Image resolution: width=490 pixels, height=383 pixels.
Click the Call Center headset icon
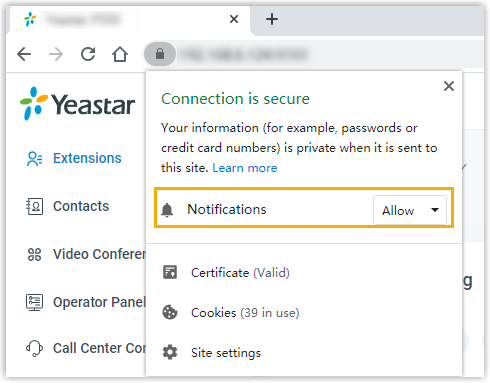point(34,349)
